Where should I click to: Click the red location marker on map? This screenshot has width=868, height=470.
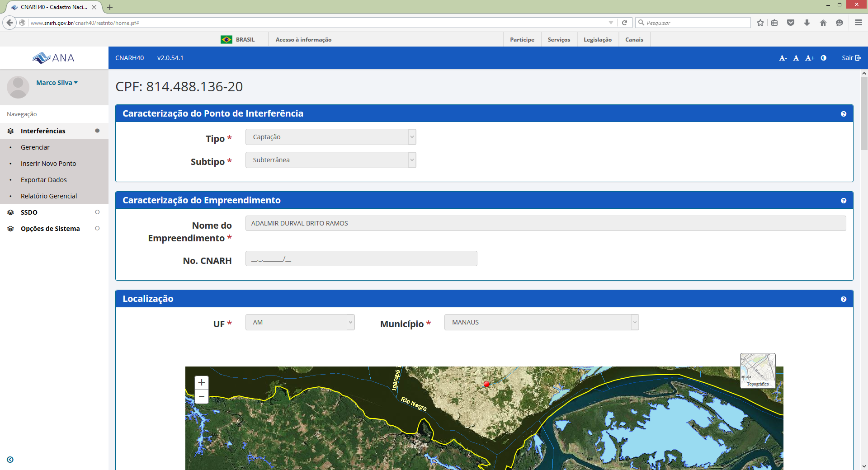click(486, 384)
